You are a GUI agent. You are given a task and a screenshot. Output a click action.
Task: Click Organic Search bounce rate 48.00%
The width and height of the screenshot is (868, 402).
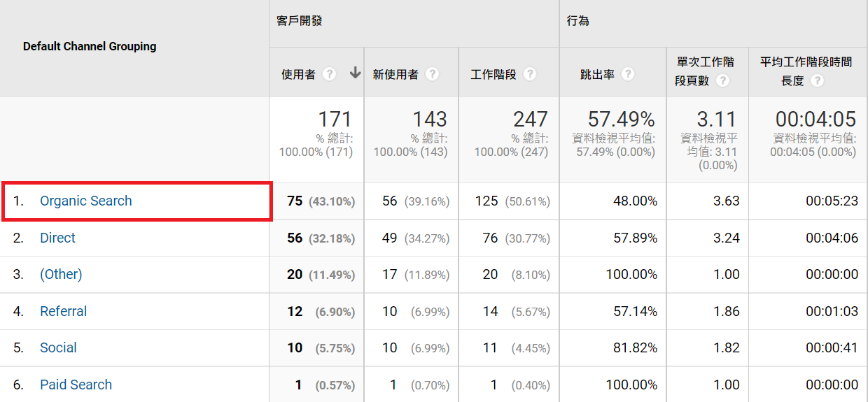click(635, 201)
